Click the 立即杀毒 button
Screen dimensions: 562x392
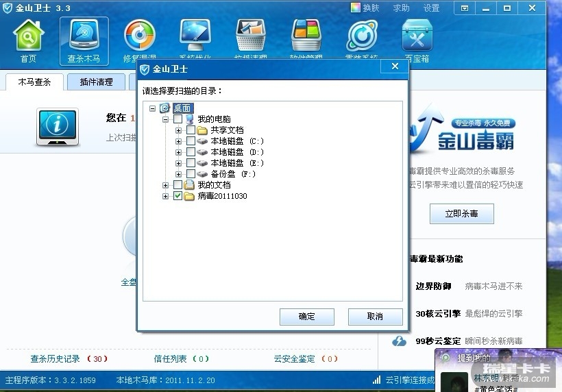[462, 214]
